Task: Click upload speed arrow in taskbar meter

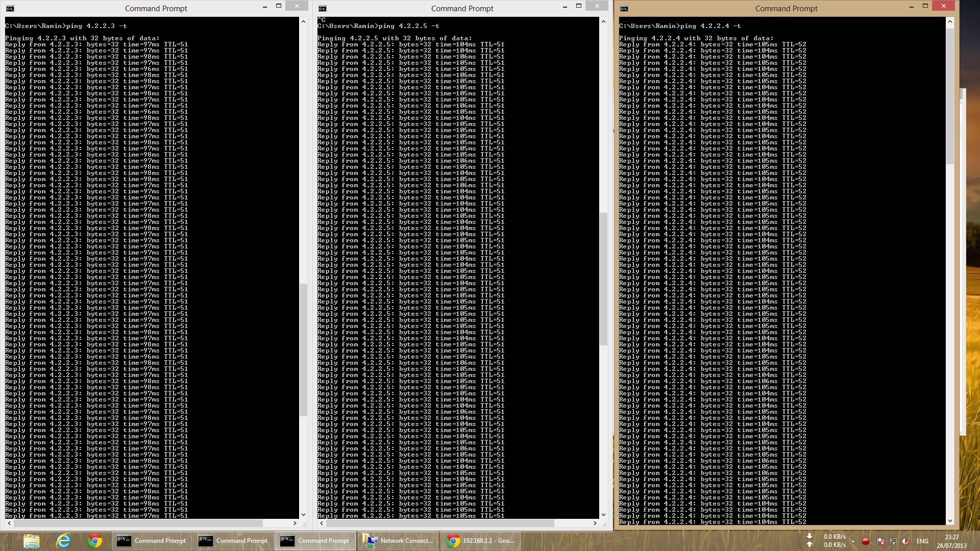Action: (x=810, y=544)
